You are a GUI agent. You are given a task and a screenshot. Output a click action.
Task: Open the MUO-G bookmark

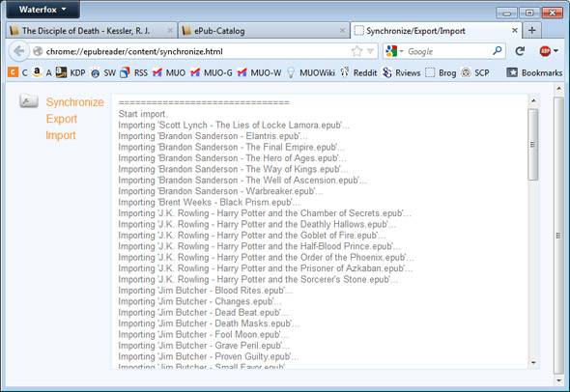click(x=212, y=72)
